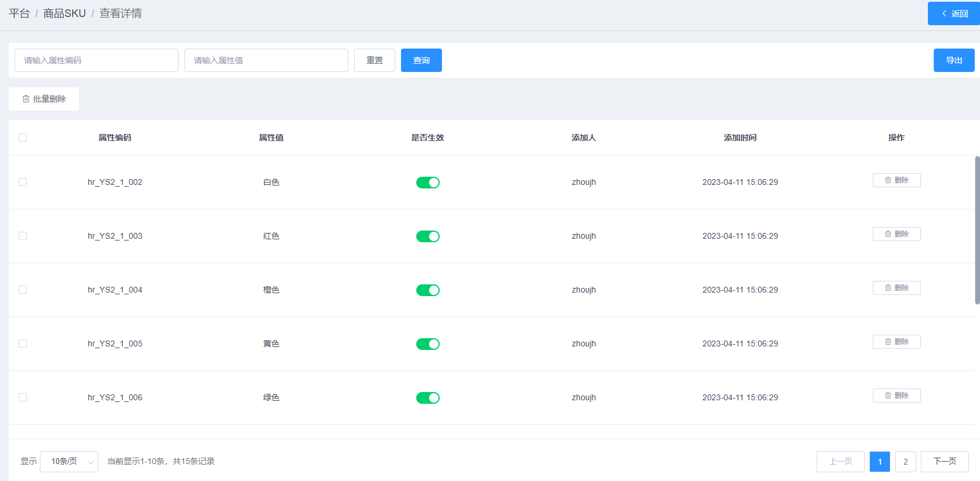Click the 返回 back arrow icon
Viewport: 980px width, 481px height.
[x=944, y=13]
